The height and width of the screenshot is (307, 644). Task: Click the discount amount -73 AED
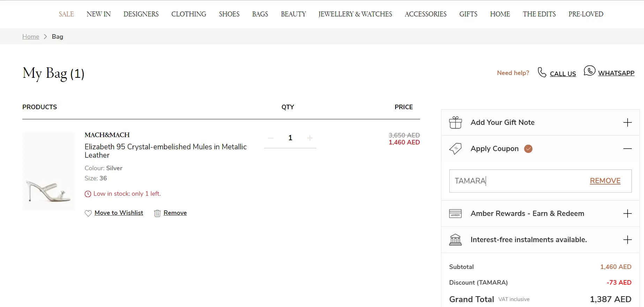619,283
